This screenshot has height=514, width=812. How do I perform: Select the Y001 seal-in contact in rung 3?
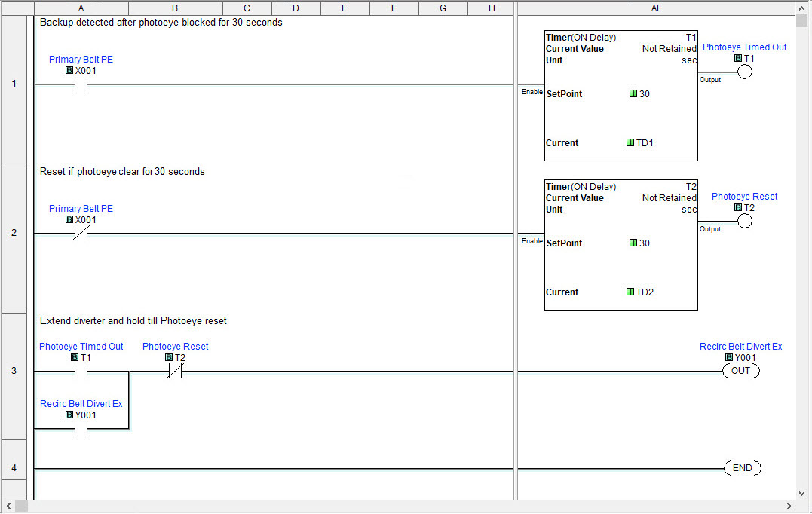click(81, 429)
